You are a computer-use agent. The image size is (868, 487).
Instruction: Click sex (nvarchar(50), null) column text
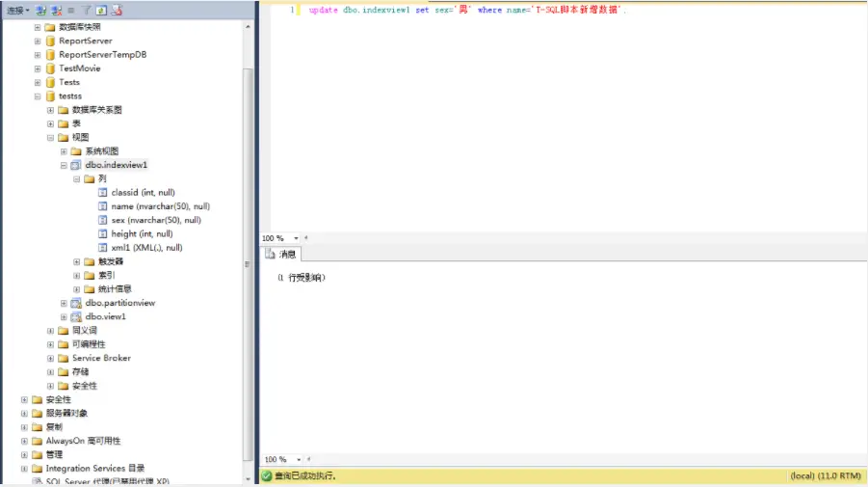(156, 220)
